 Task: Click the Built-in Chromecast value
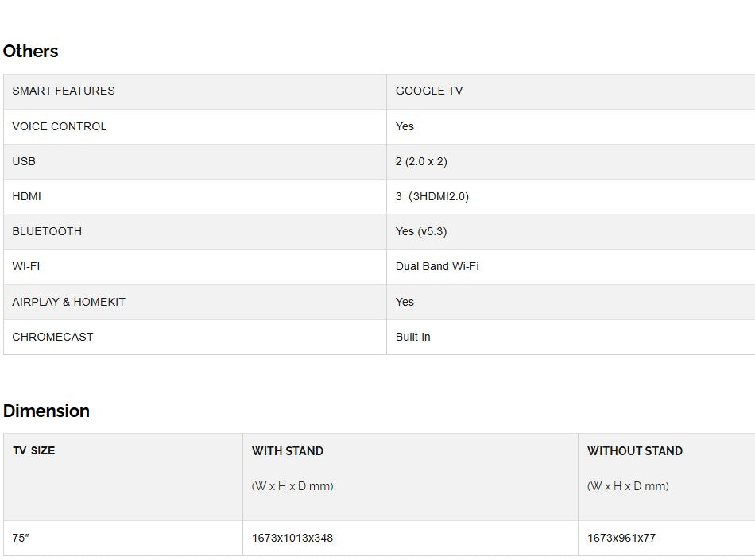coord(413,337)
